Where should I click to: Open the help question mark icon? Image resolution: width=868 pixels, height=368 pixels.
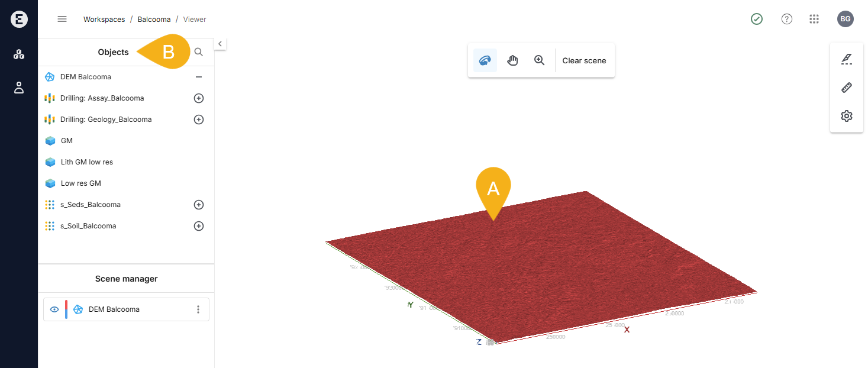coord(786,19)
